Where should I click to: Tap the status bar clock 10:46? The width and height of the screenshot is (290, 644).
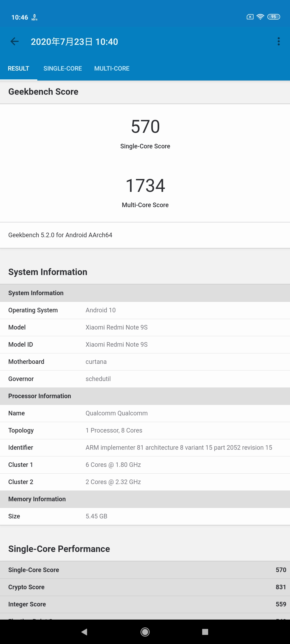[20, 17]
